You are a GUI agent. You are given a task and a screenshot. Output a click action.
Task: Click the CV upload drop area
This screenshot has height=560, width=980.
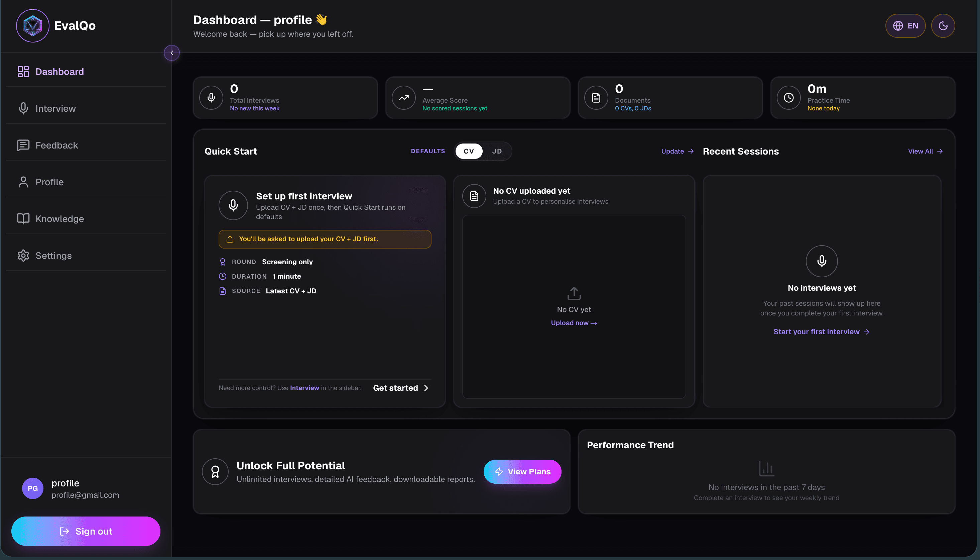[x=574, y=306]
